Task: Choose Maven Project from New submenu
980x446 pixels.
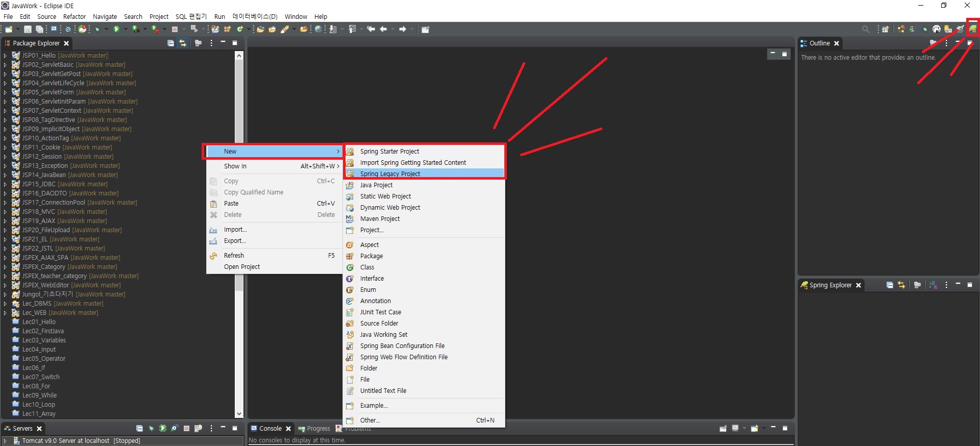Action: pos(425,219)
